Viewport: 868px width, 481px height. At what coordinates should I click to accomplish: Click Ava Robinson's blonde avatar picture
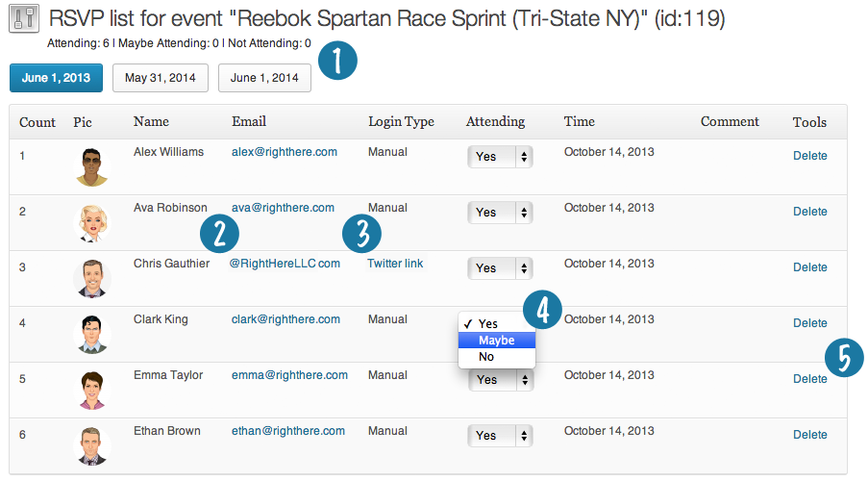pyautogui.click(x=90, y=222)
